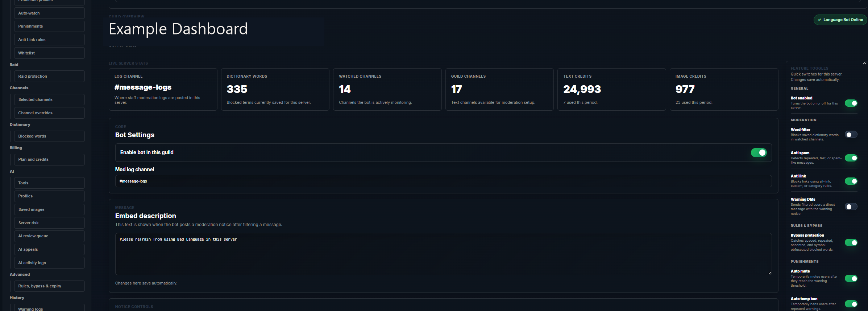Open AI Tools page
Image resolution: width=868 pixels, height=311 pixels.
pos(49,183)
